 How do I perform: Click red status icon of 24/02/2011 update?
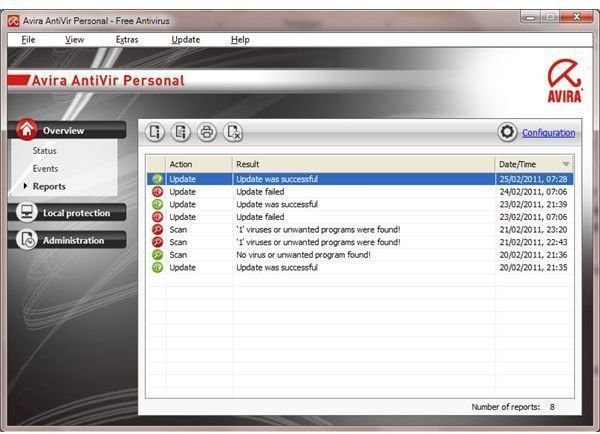(157, 191)
